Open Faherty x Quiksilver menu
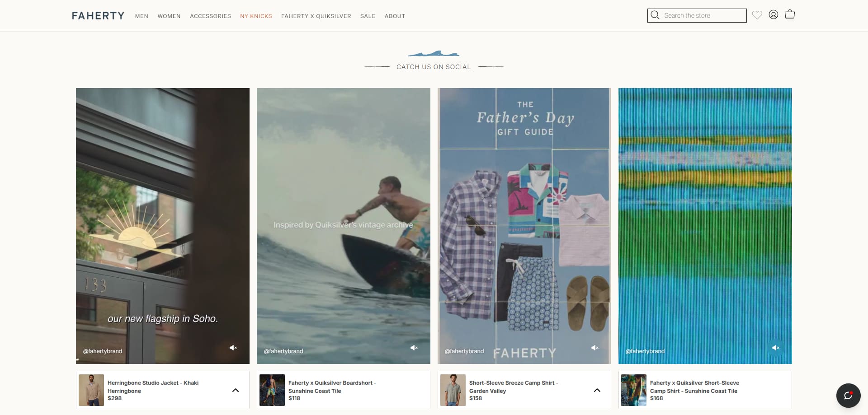This screenshot has height=415, width=868. (316, 16)
